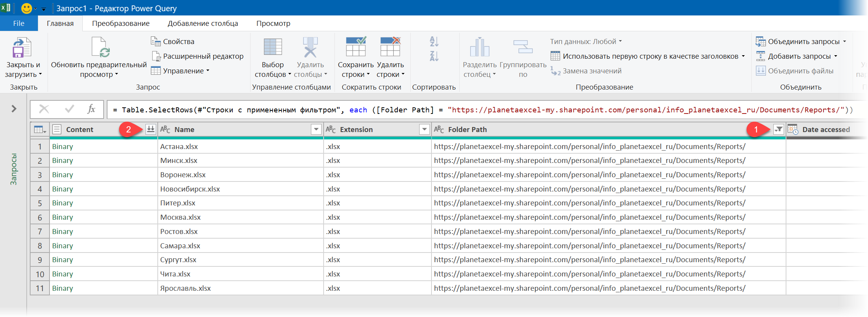Switch to the Просмотр tab

[x=273, y=23]
